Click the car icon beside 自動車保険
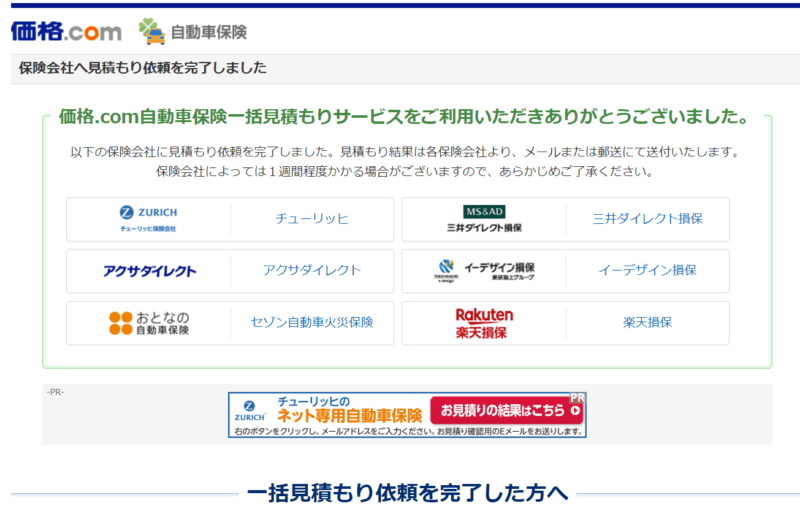This screenshot has width=800, height=514. 152,32
